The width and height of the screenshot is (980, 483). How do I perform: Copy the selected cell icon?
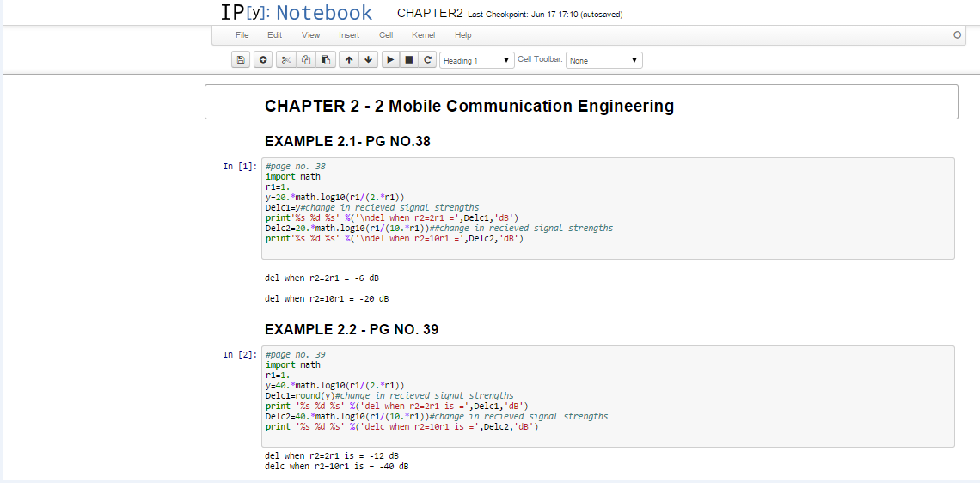pos(306,60)
